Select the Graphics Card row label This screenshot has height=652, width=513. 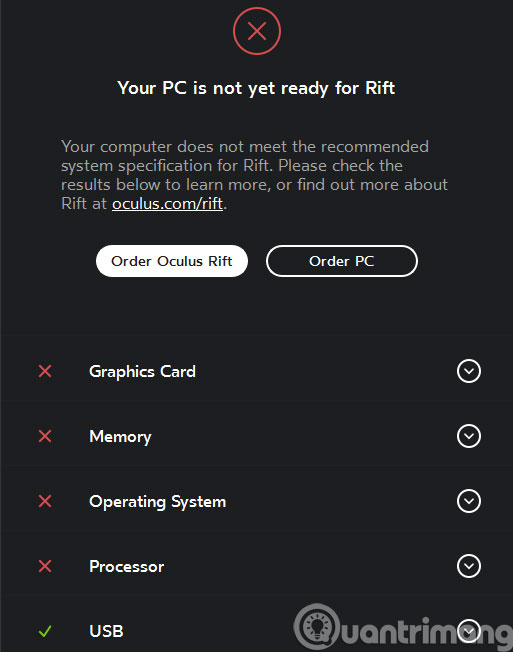point(142,371)
